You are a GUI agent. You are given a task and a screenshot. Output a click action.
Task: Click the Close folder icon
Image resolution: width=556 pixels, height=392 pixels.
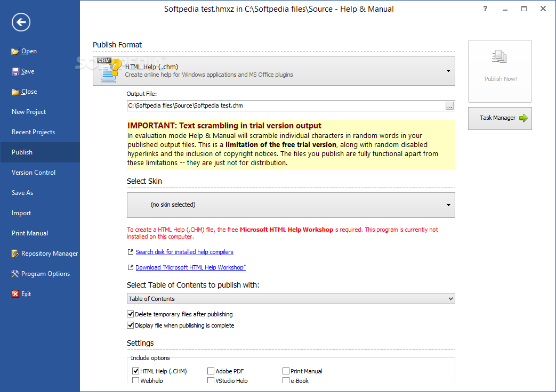pyautogui.click(x=15, y=92)
